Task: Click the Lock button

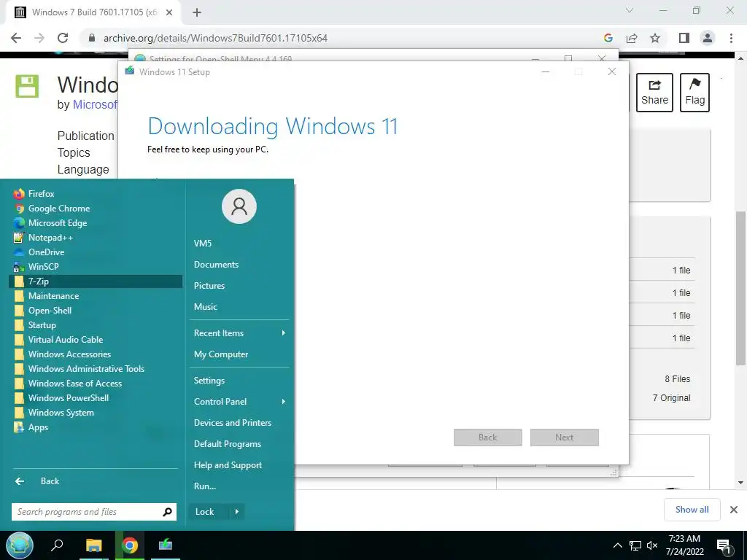Action: point(209,512)
